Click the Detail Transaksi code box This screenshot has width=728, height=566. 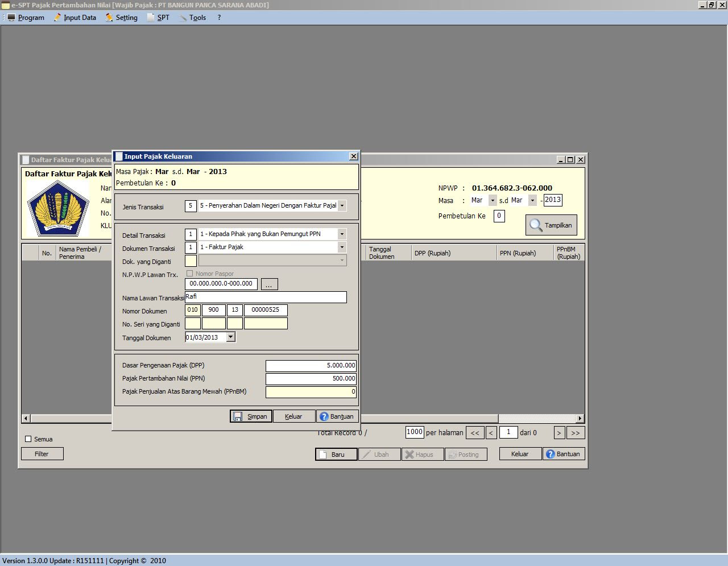[x=191, y=234]
